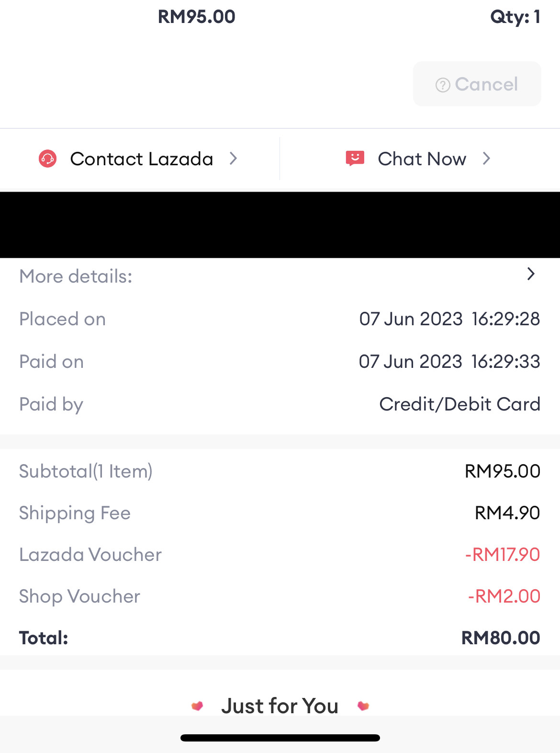Tap the Just for You section heading
This screenshot has width=560, height=753.
coord(280,706)
